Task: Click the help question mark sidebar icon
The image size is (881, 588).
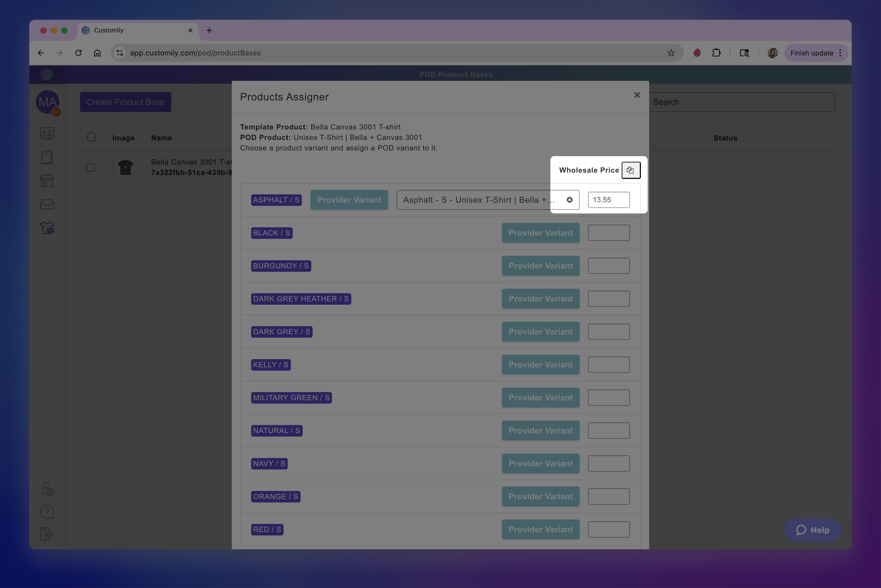Action: click(47, 512)
